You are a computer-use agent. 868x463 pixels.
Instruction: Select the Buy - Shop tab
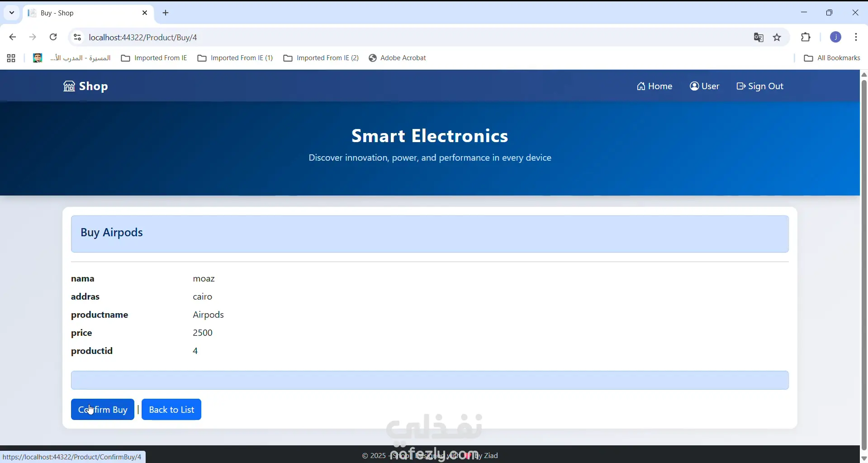[88, 13]
